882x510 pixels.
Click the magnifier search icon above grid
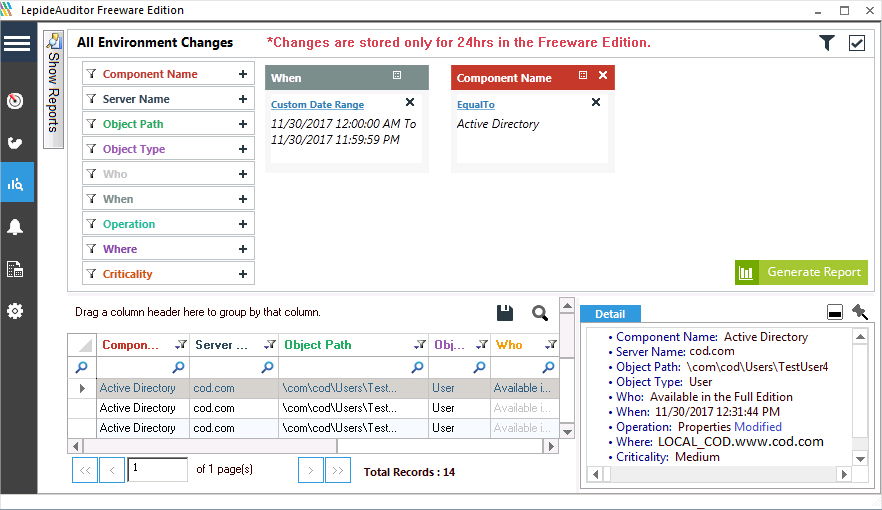(x=540, y=313)
